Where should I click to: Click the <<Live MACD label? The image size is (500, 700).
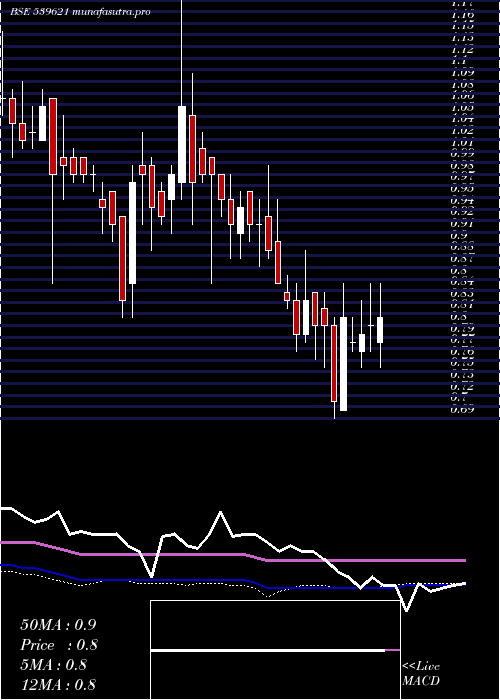click(x=421, y=673)
